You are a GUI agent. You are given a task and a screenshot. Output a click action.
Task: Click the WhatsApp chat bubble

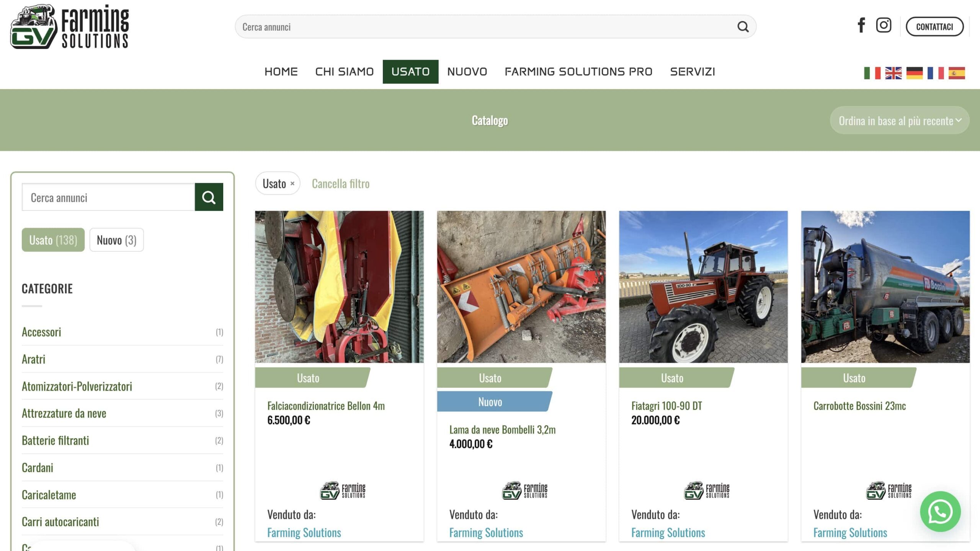coord(940,512)
